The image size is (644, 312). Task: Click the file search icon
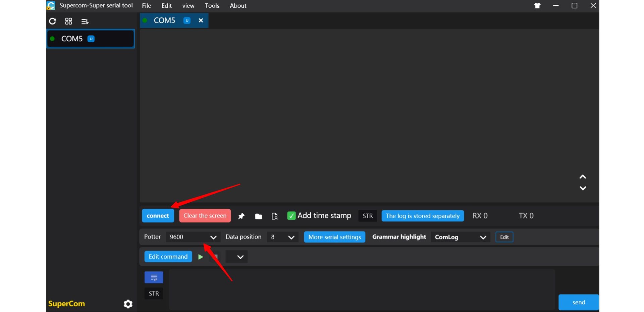tap(275, 216)
